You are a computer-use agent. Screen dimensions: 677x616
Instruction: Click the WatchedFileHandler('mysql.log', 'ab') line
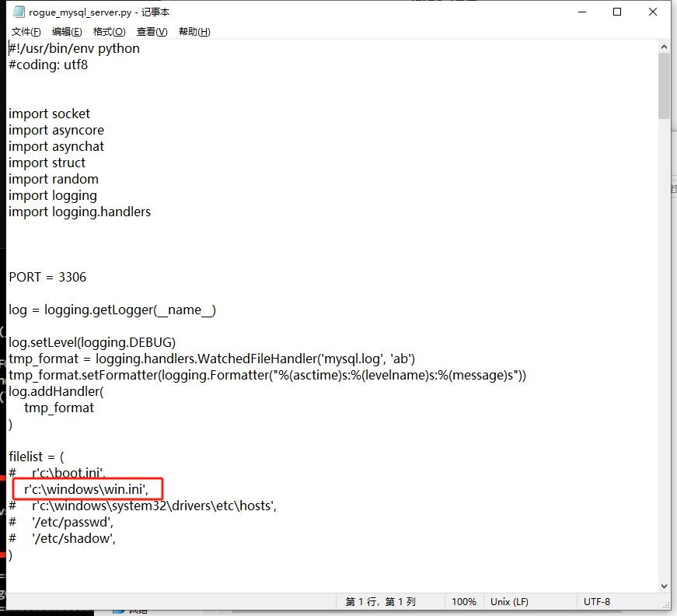(x=211, y=359)
